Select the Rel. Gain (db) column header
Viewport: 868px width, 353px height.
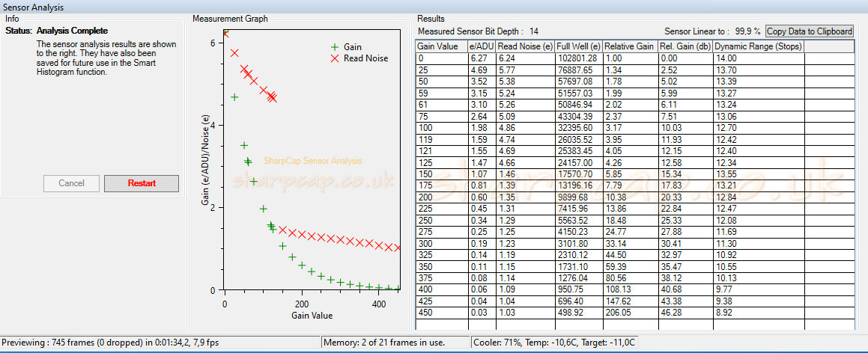(685, 46)
